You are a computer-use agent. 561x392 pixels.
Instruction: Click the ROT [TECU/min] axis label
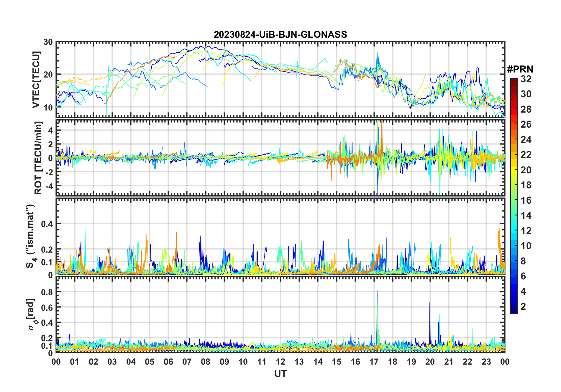(x=38, y=158)
